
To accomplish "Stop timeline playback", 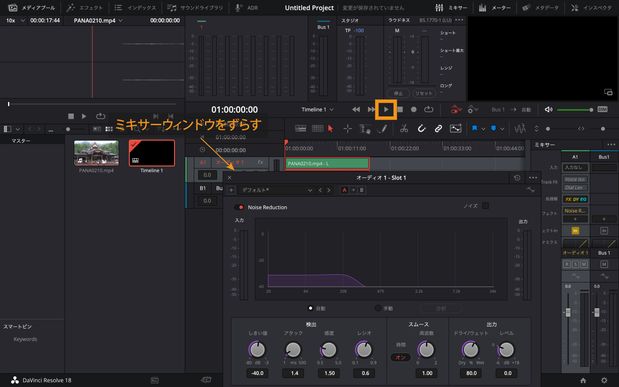I will [400, 109].
